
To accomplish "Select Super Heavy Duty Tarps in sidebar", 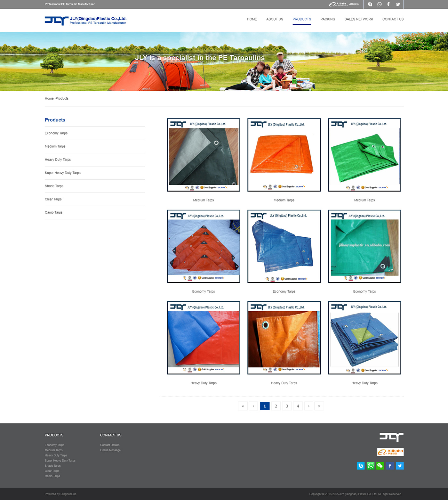I will pyautogui.click(x=63, y=173).
